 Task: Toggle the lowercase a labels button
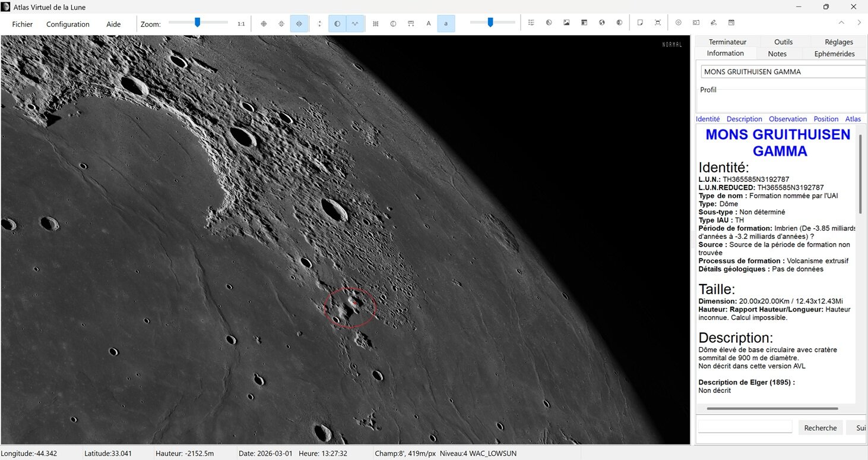coord(446,23)
